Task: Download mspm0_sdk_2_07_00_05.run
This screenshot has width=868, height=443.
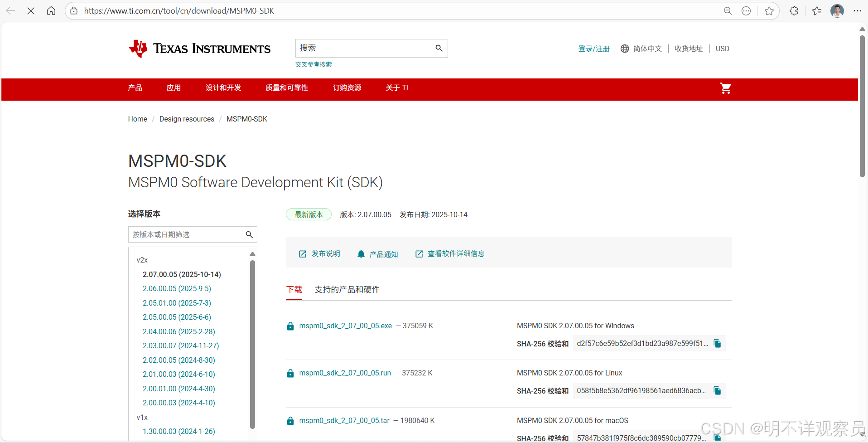Action: click(x=345, y=373)
